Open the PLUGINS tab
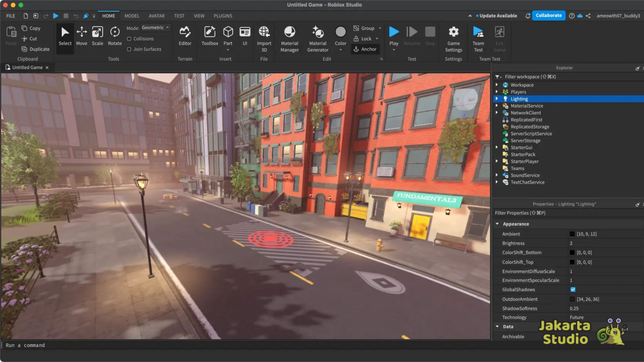This screenshot has height=362, width=644. pyautogui.click(x=223, y=16)
